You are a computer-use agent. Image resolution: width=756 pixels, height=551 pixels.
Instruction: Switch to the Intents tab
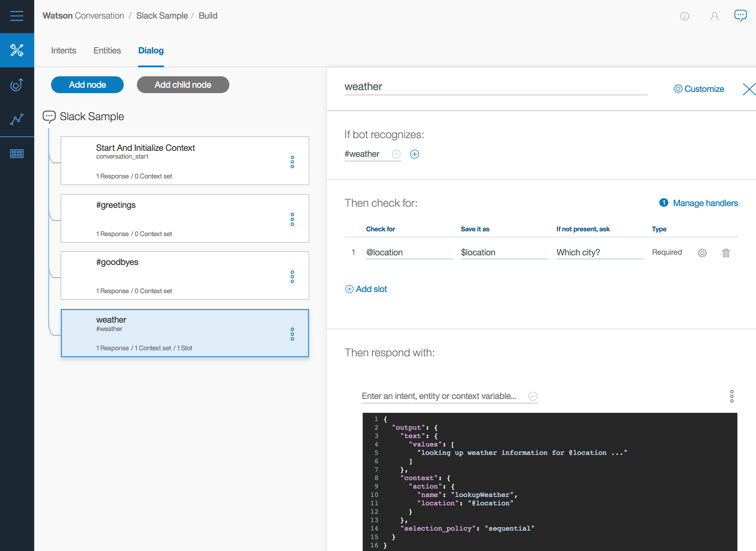[63, 50]
